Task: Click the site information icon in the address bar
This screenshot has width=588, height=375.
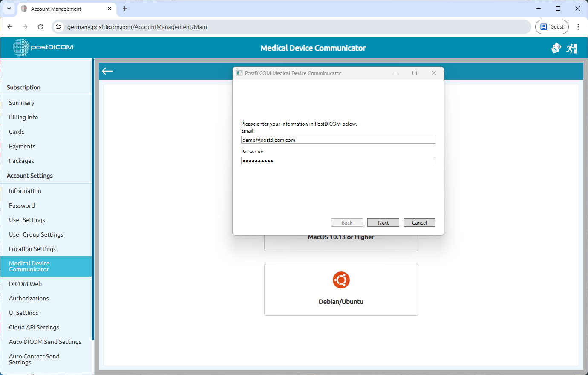Action: point(59,26)
